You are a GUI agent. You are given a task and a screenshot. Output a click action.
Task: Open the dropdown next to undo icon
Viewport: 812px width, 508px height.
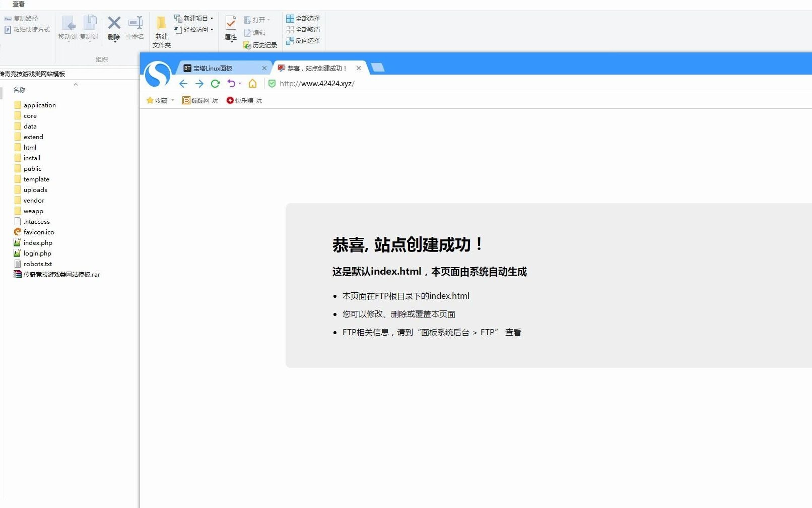click(x=240, y=84)
